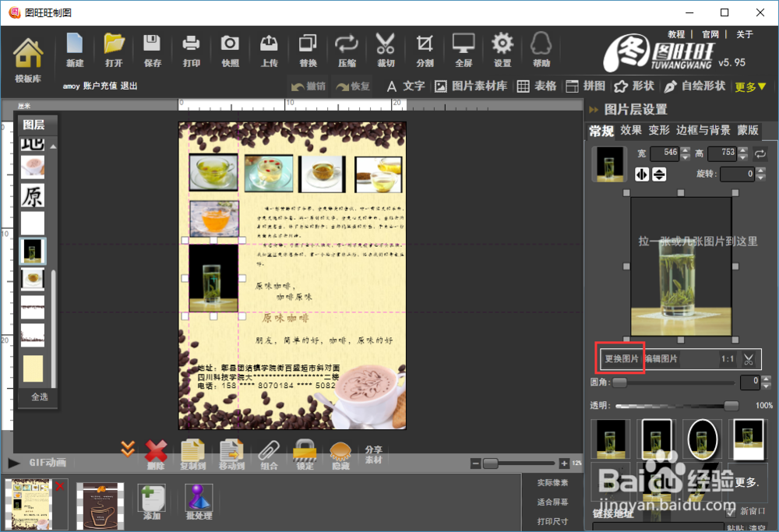Increase the corner radius (圆角) stepper
Image resolution: width=779 pixels, height=532 pixels.
[x=766, y=379]
